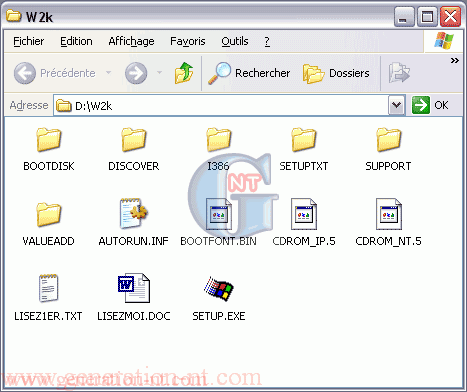
Task: Click the Précédente label text
Action: pos(68,73)
